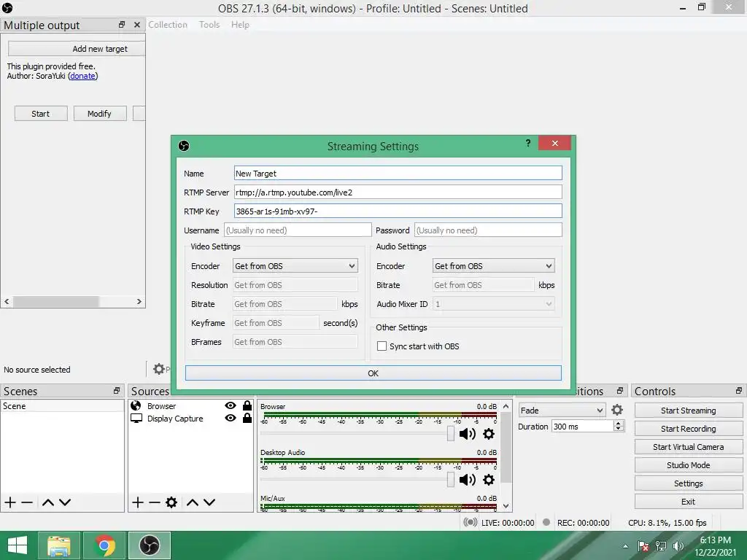Click the Name field containing New Target
Image resolution: width=747 pixels, height=560 pixels.
398,173
